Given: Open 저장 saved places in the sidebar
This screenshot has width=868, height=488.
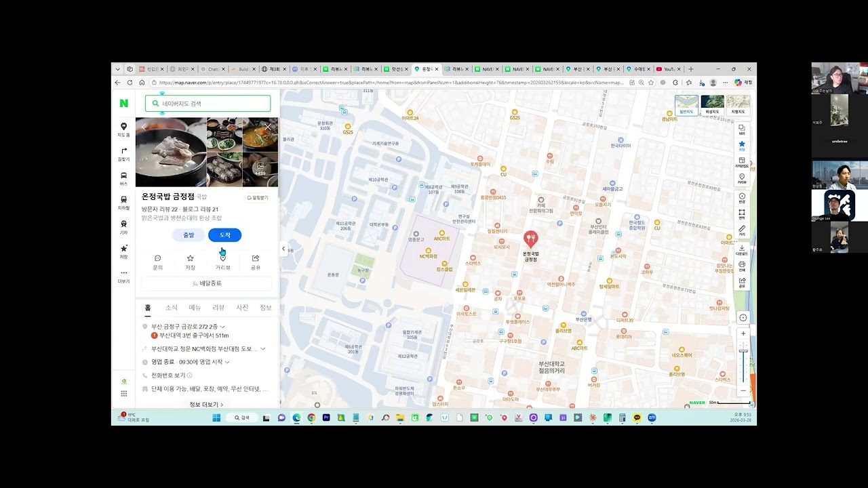Looking at the screenshot, I should [x=123, y=252].
